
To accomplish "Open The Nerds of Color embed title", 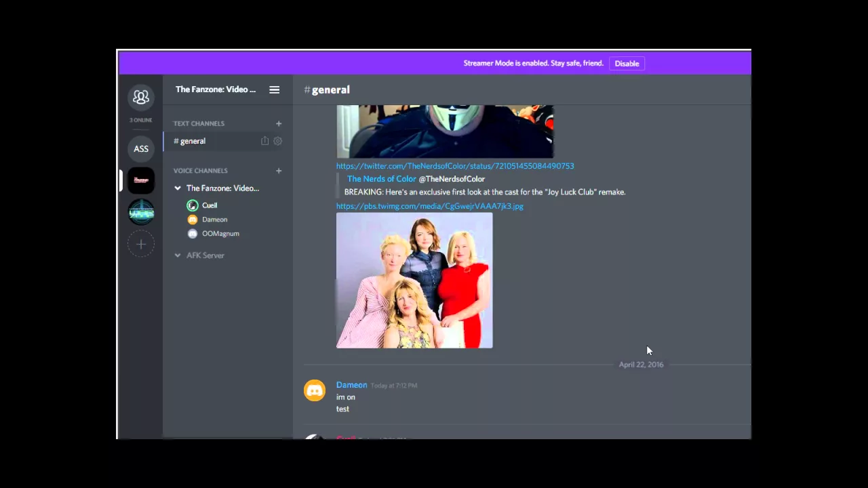I will (x=381, y=179).
